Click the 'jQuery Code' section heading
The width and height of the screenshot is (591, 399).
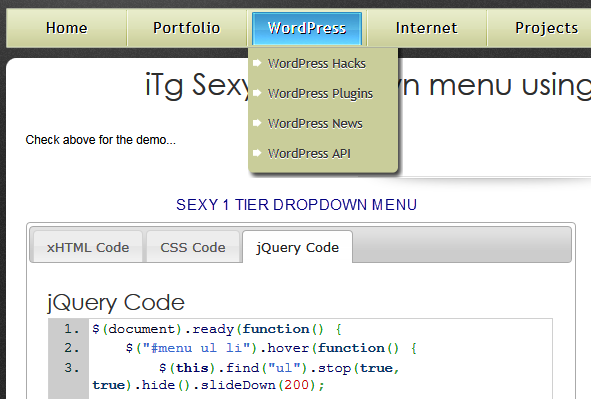point(116,303)
